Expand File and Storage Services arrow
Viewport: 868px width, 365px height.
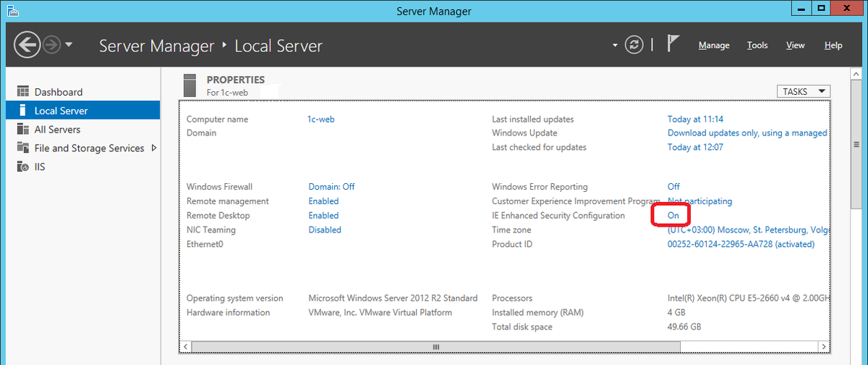tap(153, 148)
